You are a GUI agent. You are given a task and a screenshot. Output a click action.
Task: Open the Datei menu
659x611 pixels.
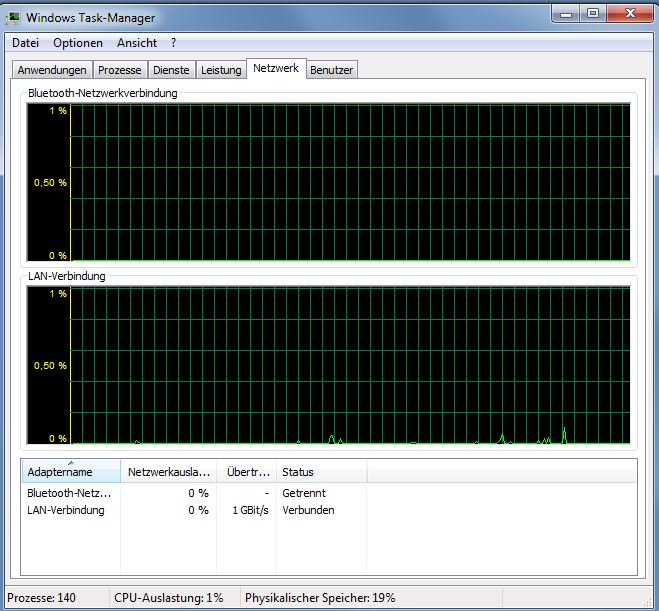pyautogui.click(x=25, y=43)
